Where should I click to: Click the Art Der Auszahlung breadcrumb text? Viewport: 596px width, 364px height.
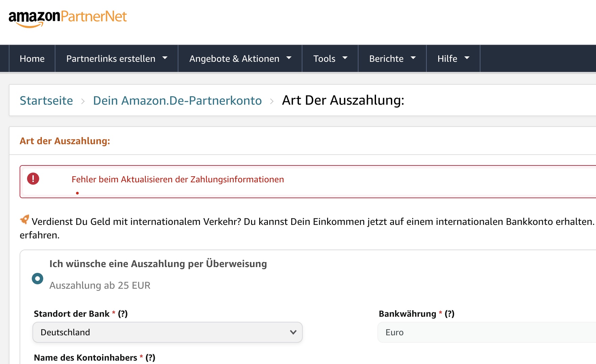tap(343, 100)
